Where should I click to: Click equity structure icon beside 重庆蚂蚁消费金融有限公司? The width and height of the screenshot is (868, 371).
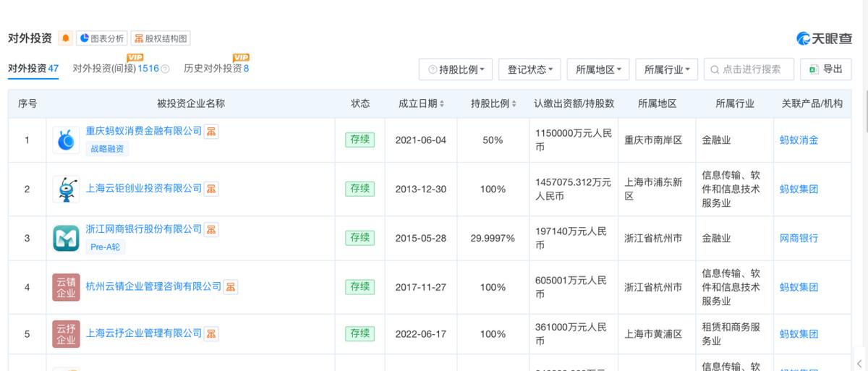pos(211,131)
